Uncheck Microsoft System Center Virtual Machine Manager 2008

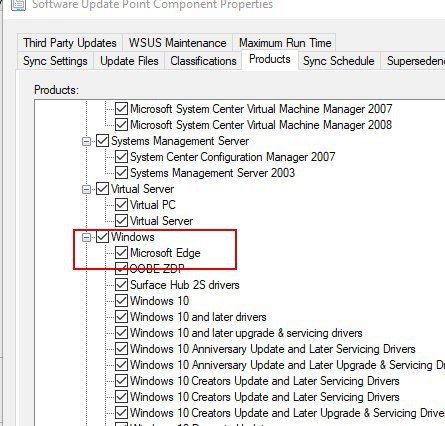[121, 125]
